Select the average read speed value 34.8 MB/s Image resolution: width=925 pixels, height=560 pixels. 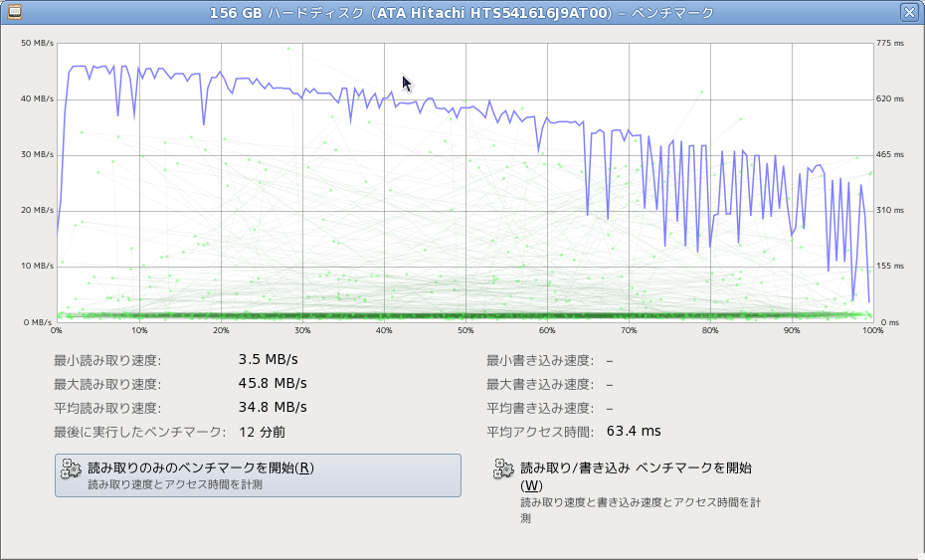273,407
